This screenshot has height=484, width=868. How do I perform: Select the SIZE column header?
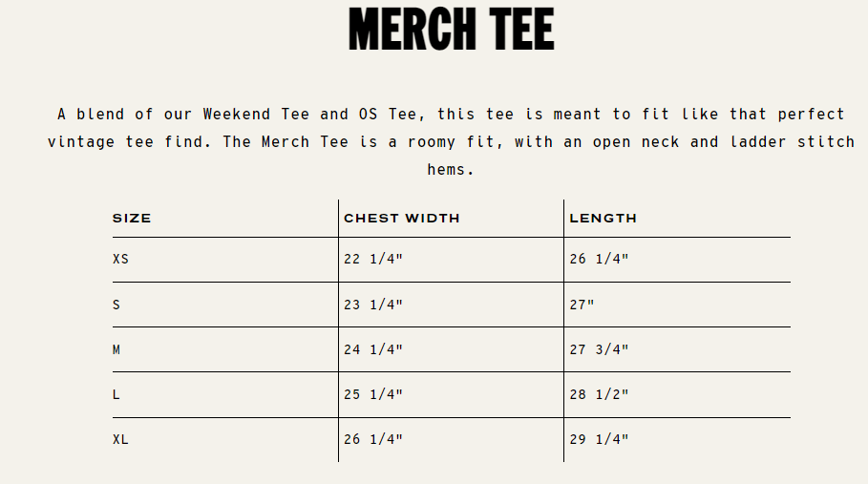[132, 219]
